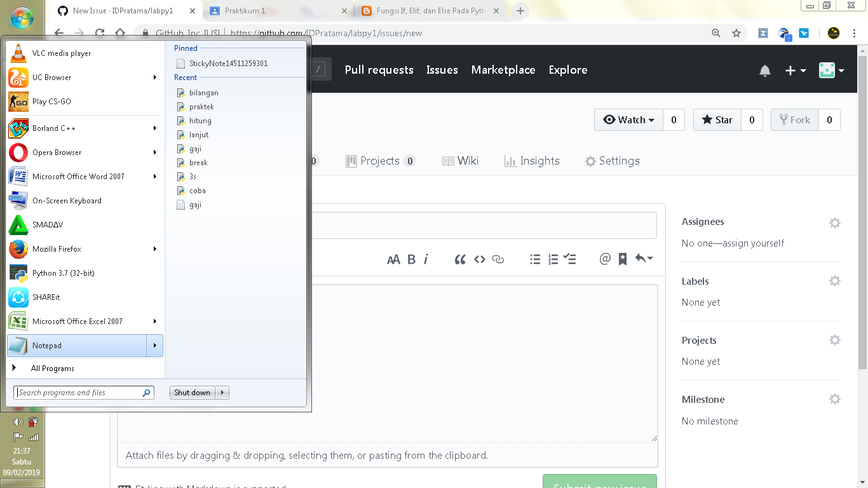Add an unordered list
The width and height of the screenshot is (868, 488).
[x=535, y=259]
